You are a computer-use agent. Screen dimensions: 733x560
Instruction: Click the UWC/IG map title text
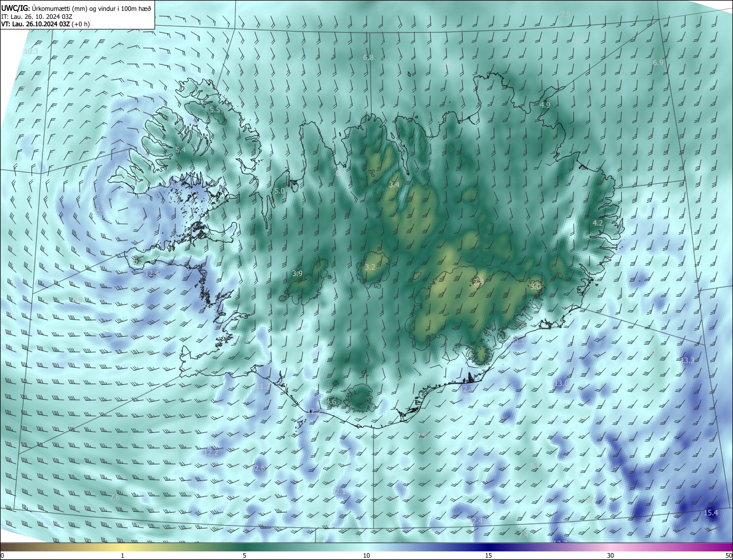[x=76, y=7]
